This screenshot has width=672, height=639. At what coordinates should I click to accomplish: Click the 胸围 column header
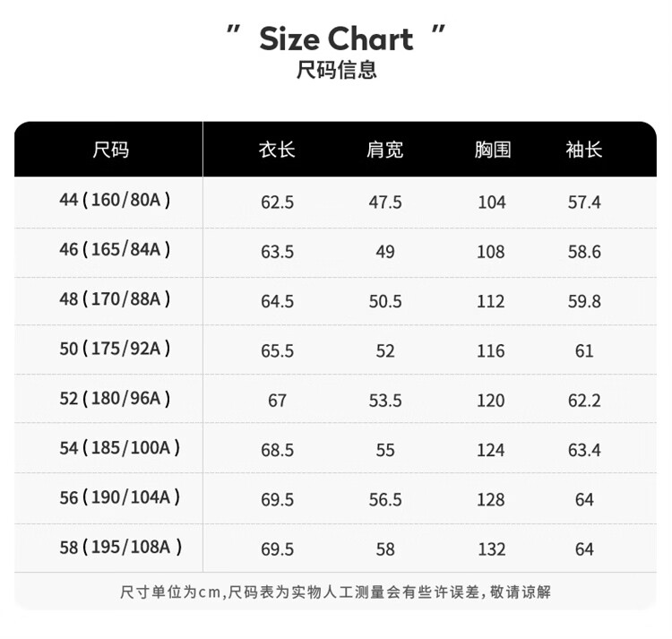492,150
